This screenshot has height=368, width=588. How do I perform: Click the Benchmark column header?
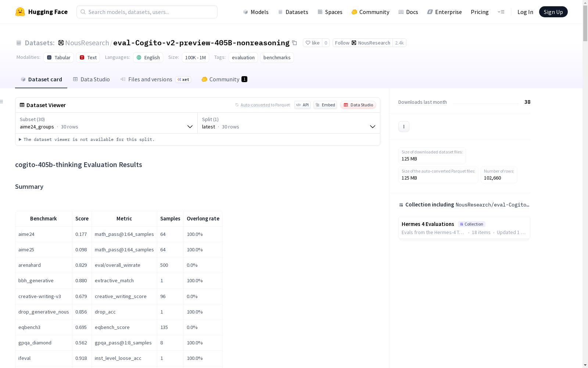coord(44,219)
